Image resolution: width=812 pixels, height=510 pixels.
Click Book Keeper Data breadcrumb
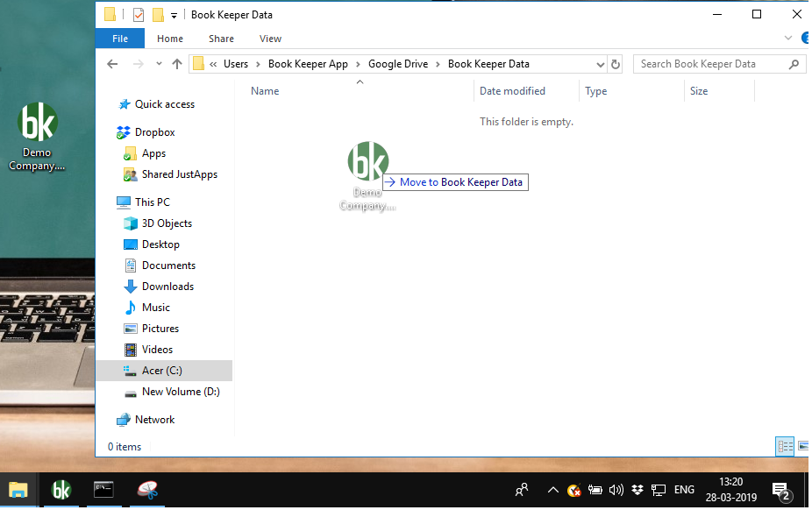pyautogui.click(x=488, y=64)
